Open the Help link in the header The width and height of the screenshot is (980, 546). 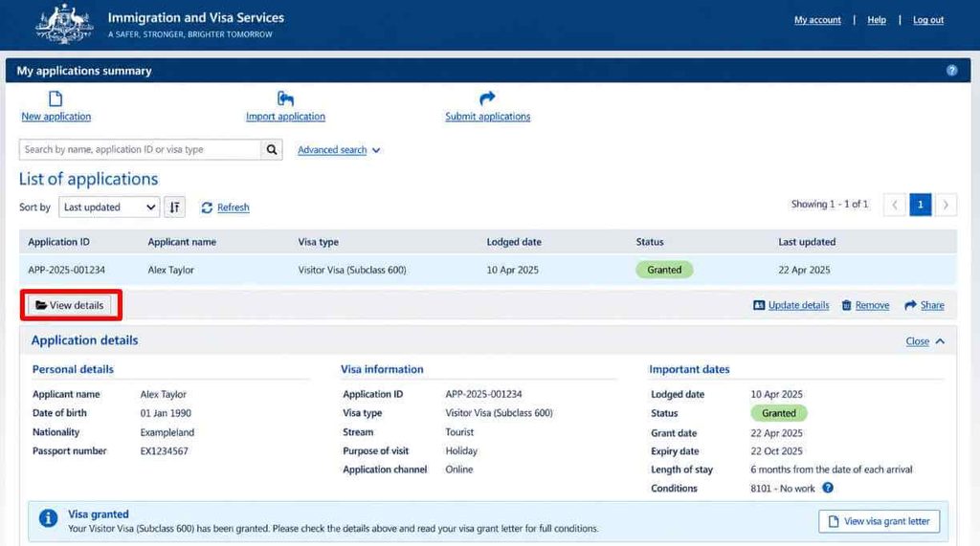coord(877,20)
